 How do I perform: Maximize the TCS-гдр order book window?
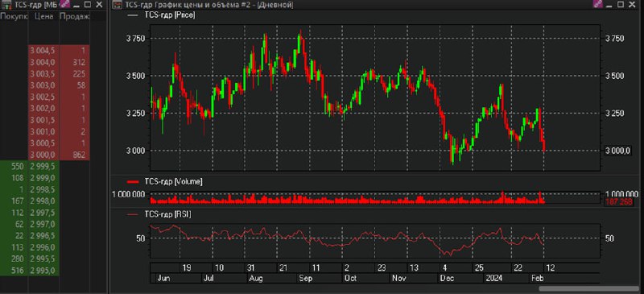[x=88, y=5]
